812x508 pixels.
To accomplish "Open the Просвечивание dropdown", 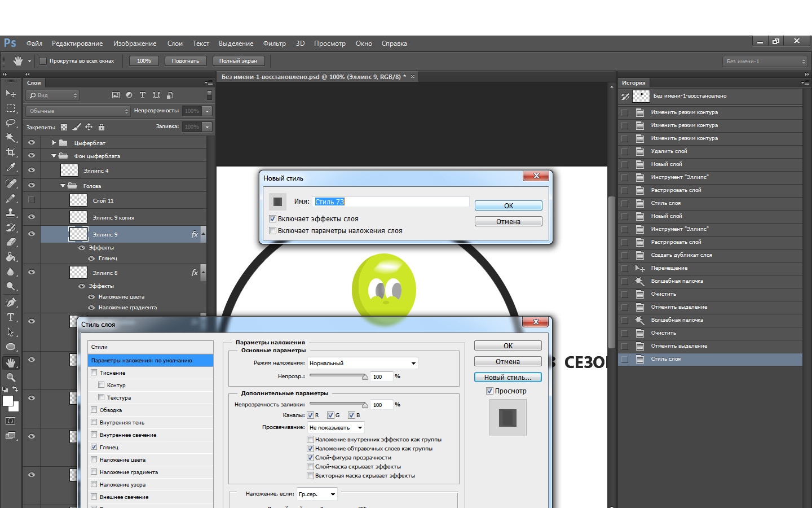I will (336, 427).
